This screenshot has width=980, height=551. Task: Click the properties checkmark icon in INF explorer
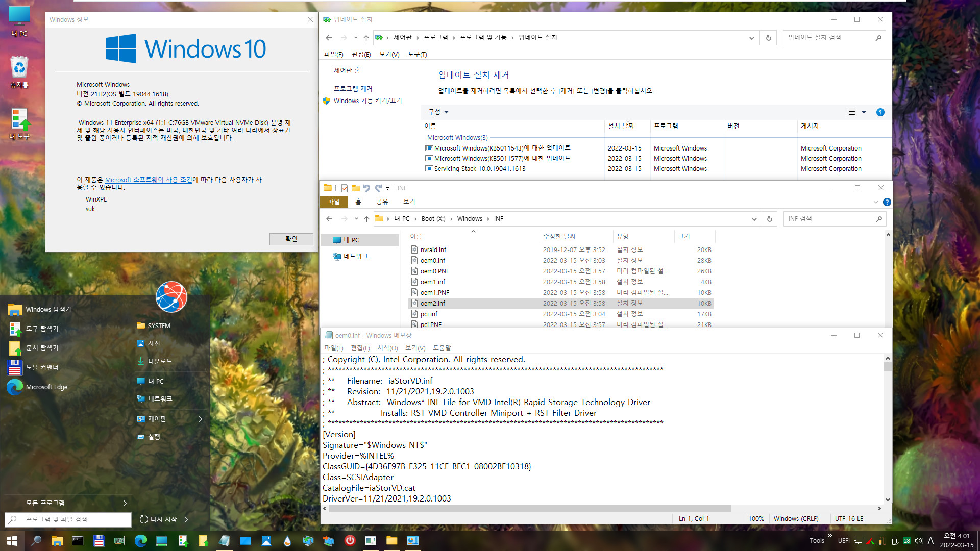click(345, 188)
